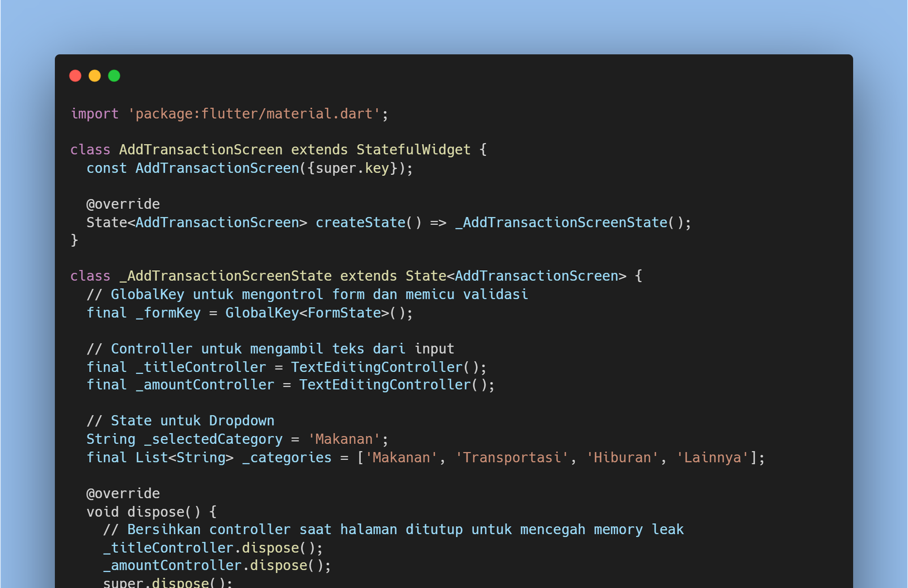The image size is (908, 588).
Task: Click '_AddTransactionScreenState()' constructor call
Action: coord(572,222)
